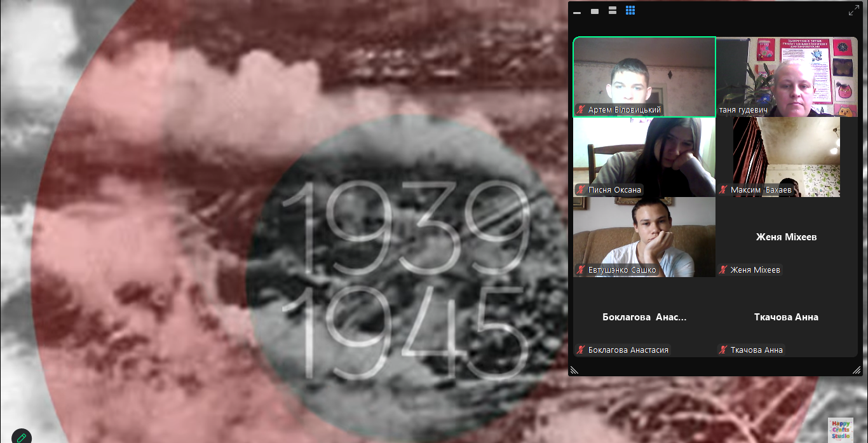Switch to the two-tile stacked view icon
The image size is (868, 443).
coord(613,11)
